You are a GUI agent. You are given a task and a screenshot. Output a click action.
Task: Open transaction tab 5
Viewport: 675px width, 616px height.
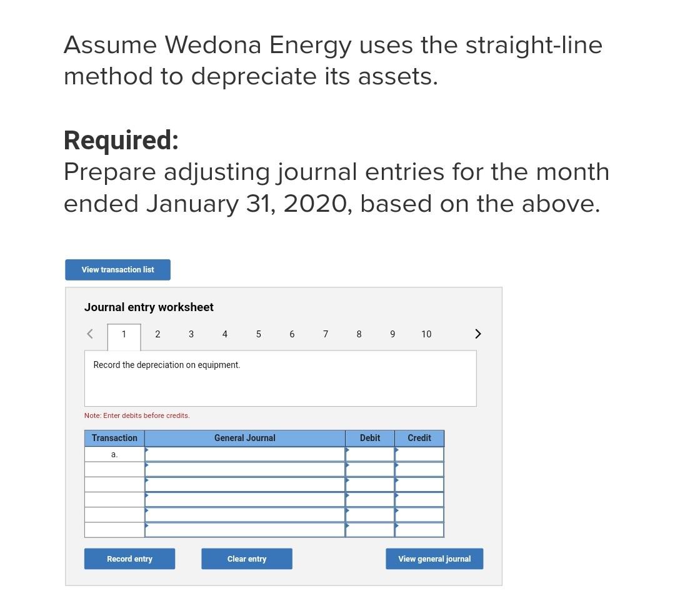pyautogui.click(x=258, y=334)
